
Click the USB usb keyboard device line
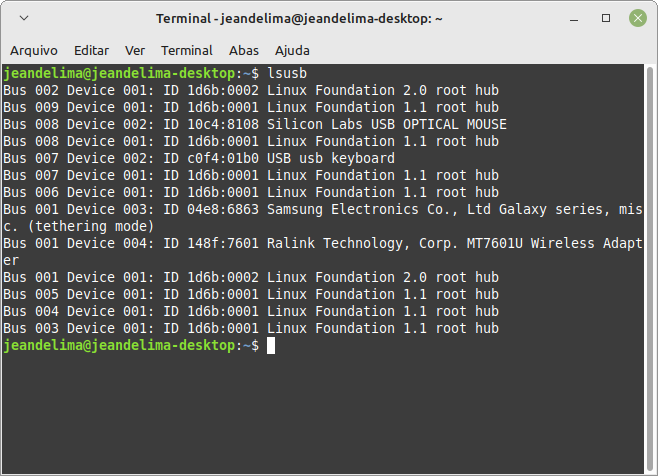click(199, 158)
